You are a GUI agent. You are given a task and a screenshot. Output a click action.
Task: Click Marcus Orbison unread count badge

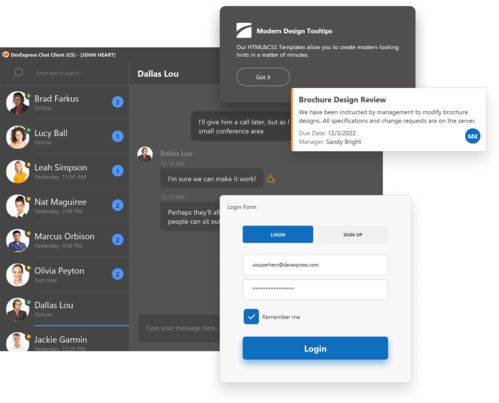[x=118, y=240]
